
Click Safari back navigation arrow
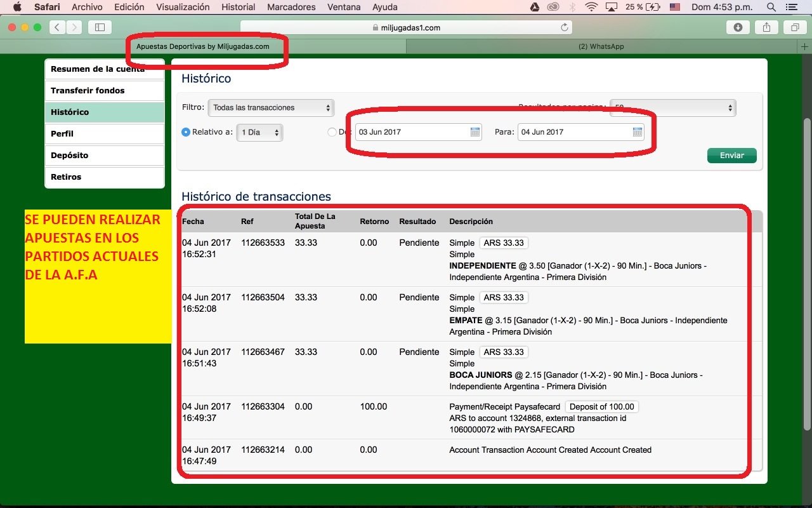[x=58, y=27]
